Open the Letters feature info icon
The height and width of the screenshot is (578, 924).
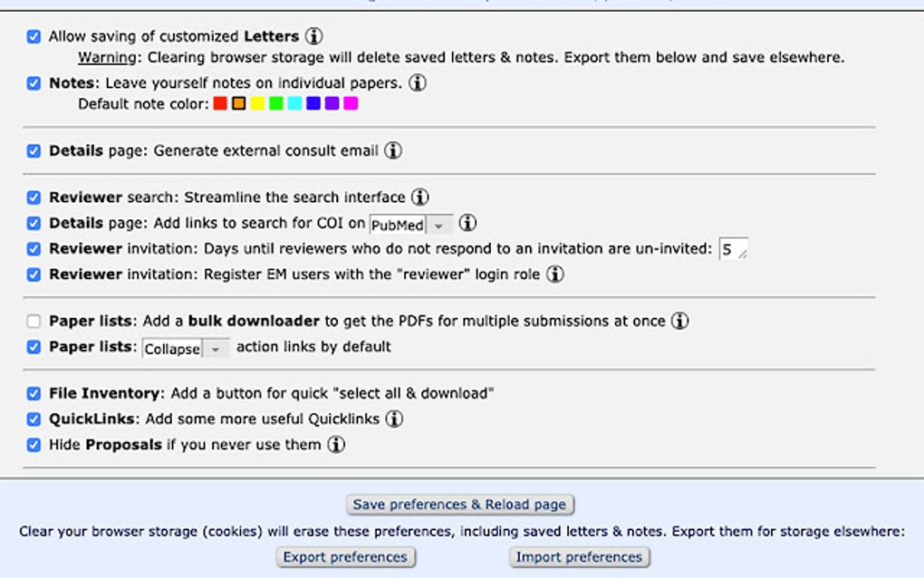313,36
